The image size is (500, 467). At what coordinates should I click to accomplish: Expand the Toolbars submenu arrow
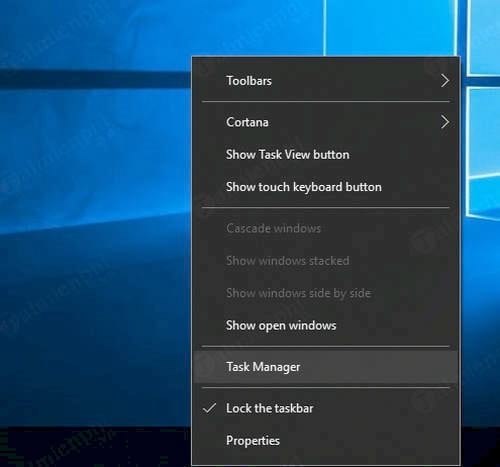(445, 81)
